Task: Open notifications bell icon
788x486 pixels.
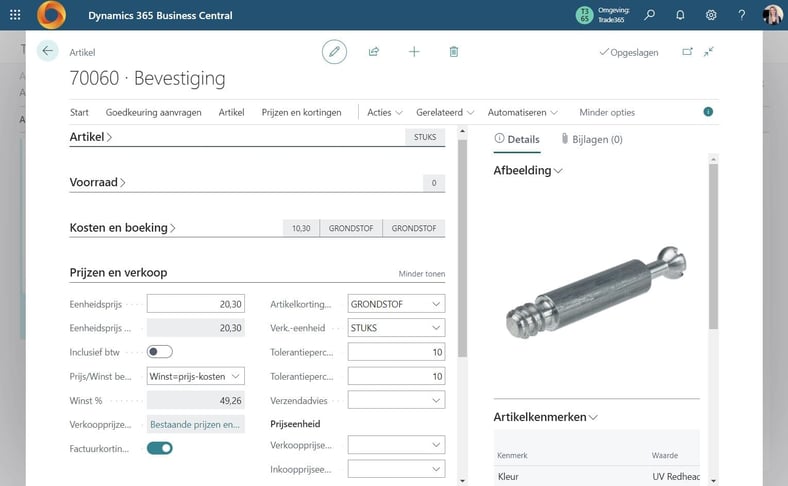Action: 680,15
